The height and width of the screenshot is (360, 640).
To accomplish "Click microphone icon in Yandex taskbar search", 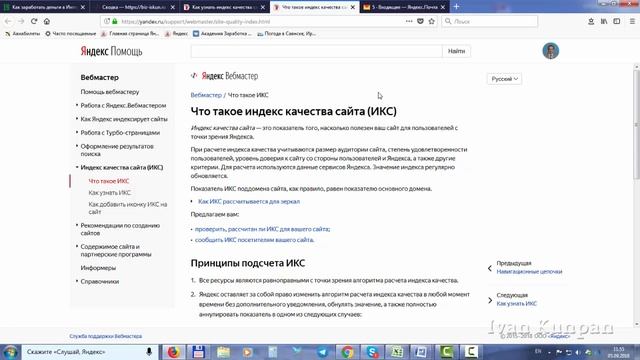I will coord(149,351).
